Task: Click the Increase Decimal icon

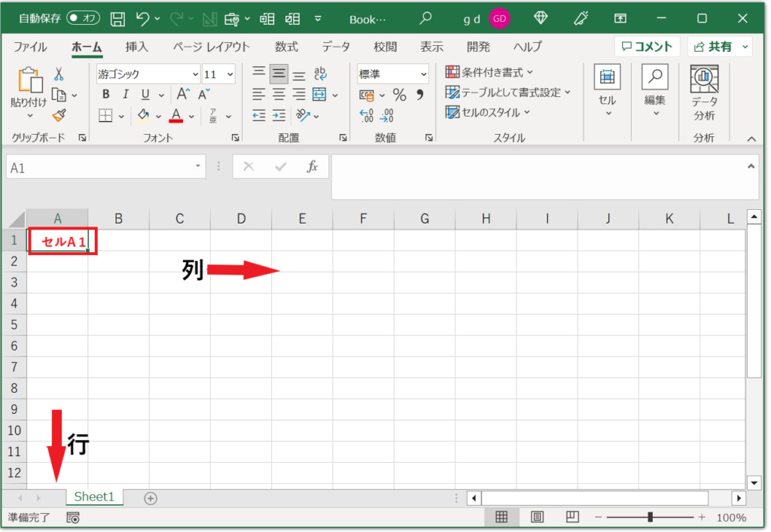Action: pyautogui.click(x=367, y=116)
